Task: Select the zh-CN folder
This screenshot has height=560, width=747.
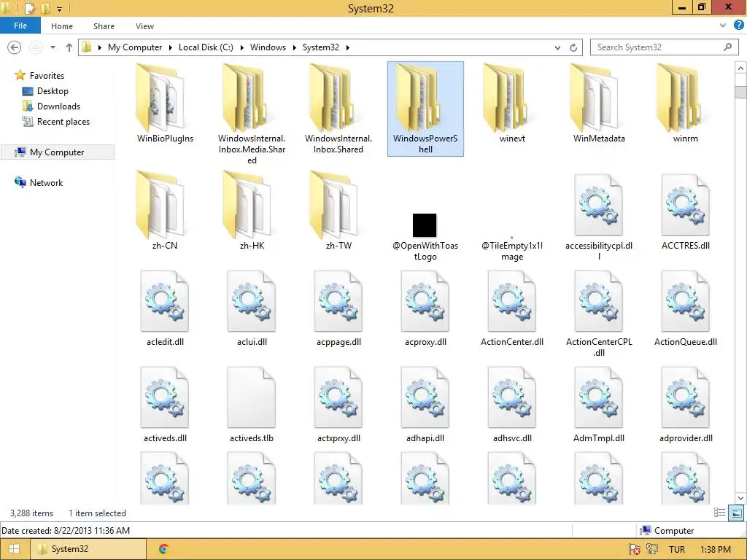Action: (x=164, y=211)
